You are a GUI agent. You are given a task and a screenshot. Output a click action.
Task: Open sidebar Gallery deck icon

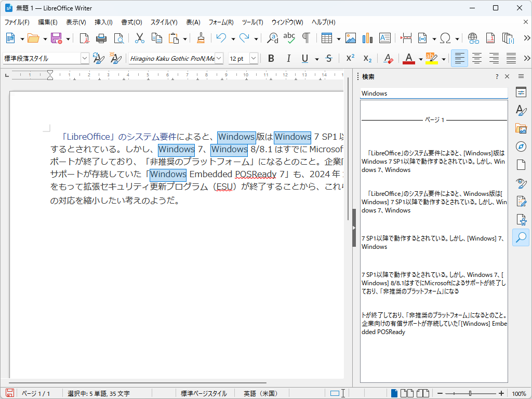(x=521, y=129)
